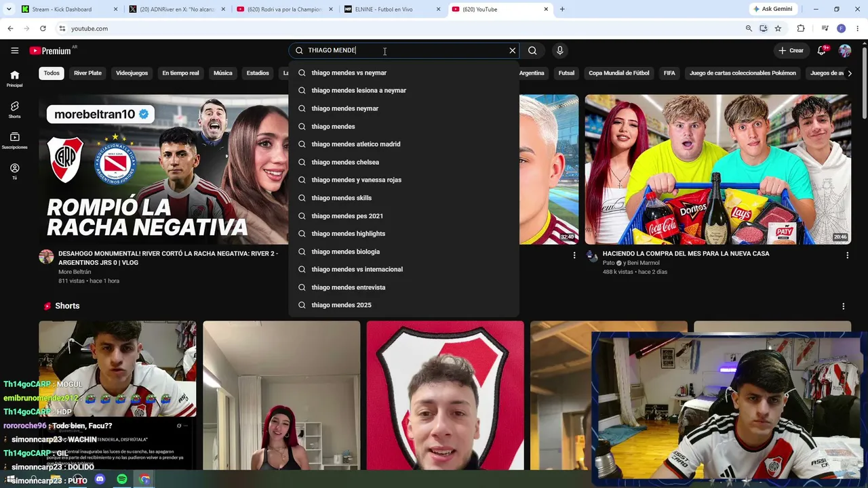Switch to Rodri va por la Champions tab
This screenshot has width=868, height=488.
tap(283, 9)
